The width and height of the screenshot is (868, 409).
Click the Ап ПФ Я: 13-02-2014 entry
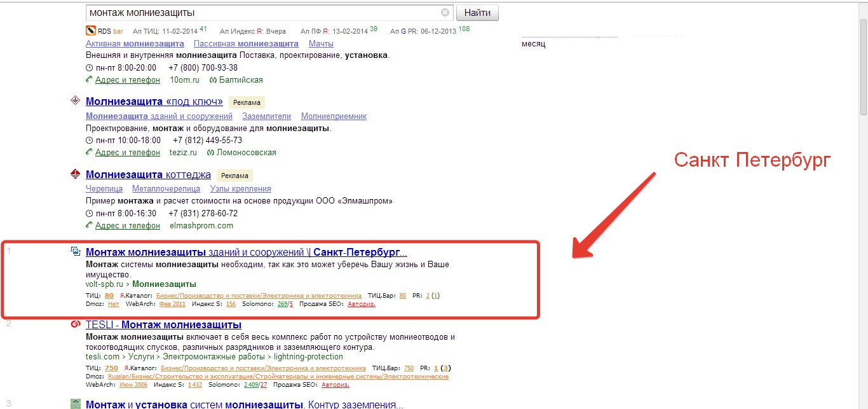339,30
